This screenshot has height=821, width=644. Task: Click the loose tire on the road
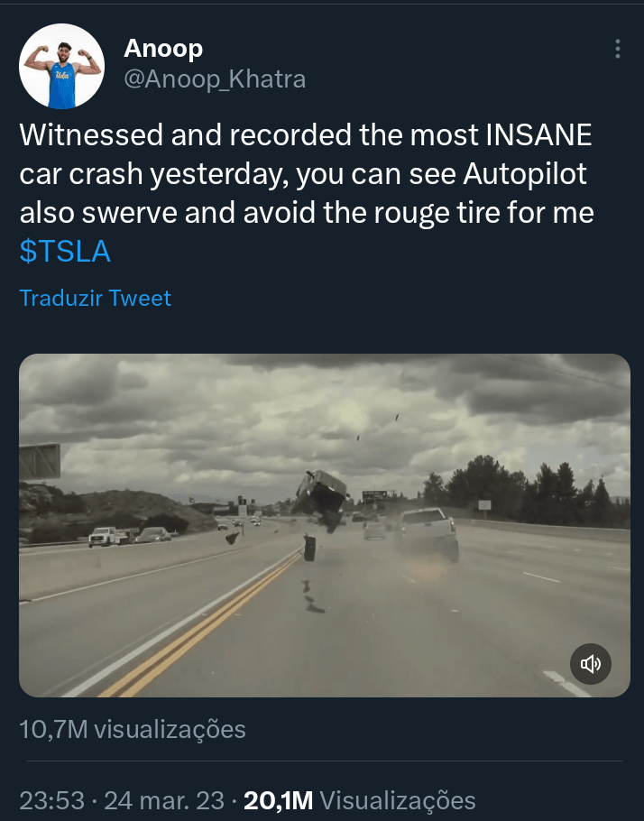click(x=309, y=548)
